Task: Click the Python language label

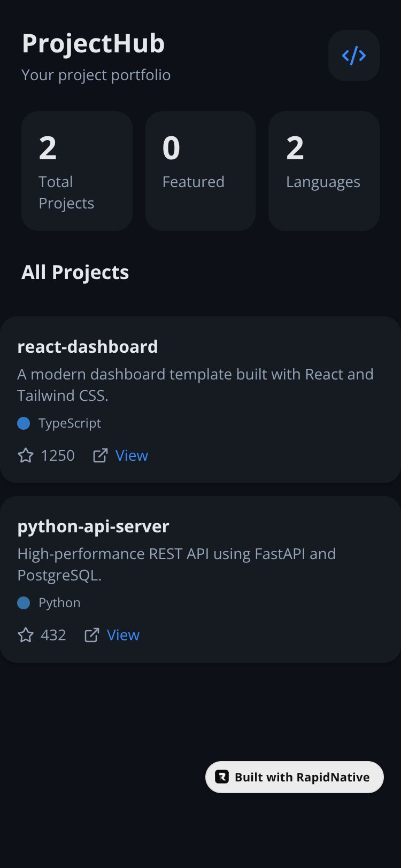Action: 59,603
